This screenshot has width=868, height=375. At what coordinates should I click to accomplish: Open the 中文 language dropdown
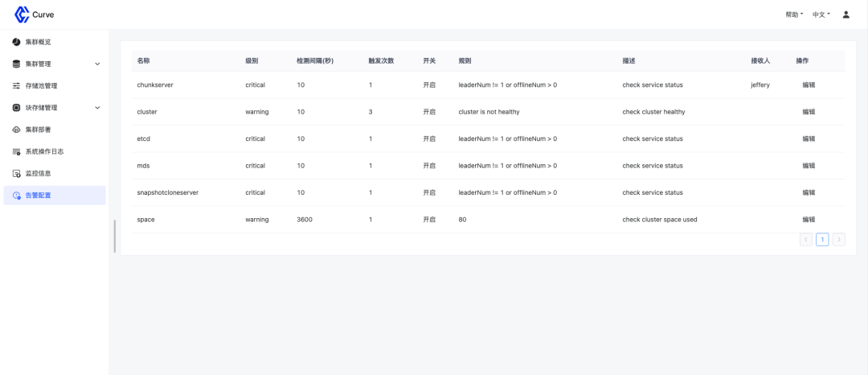pos(821,15)
